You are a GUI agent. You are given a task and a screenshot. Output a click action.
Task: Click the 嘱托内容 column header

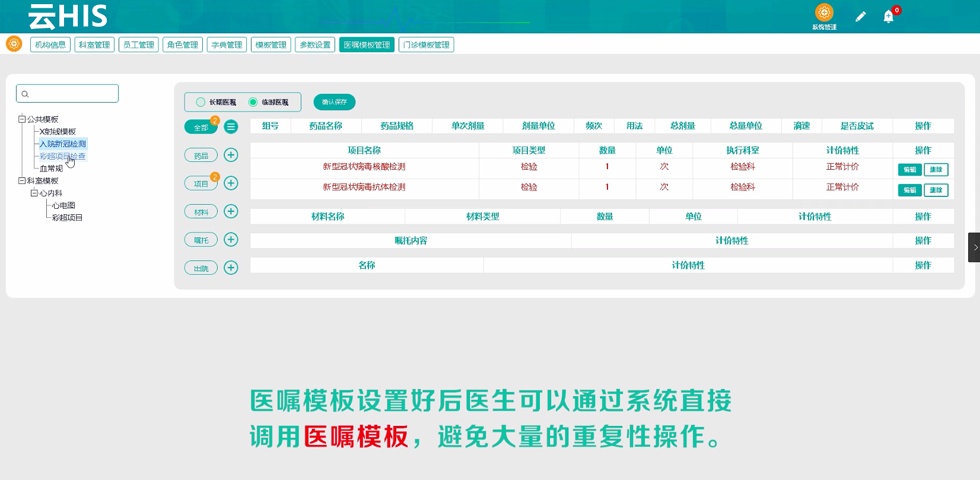pyautogui.click(x=411, y=240)
